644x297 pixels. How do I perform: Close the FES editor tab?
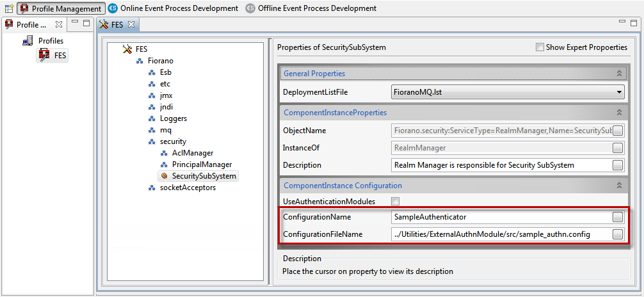coord(131,25)
